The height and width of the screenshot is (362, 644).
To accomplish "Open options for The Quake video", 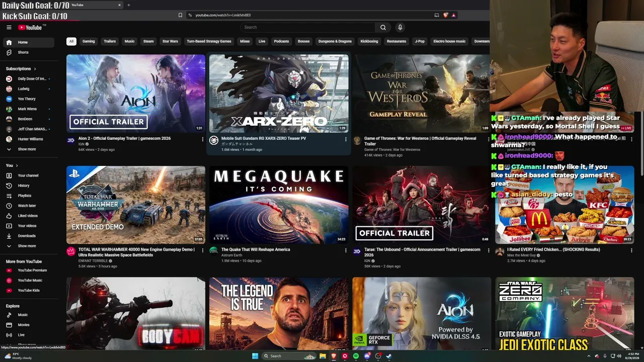I will point(346,250).
